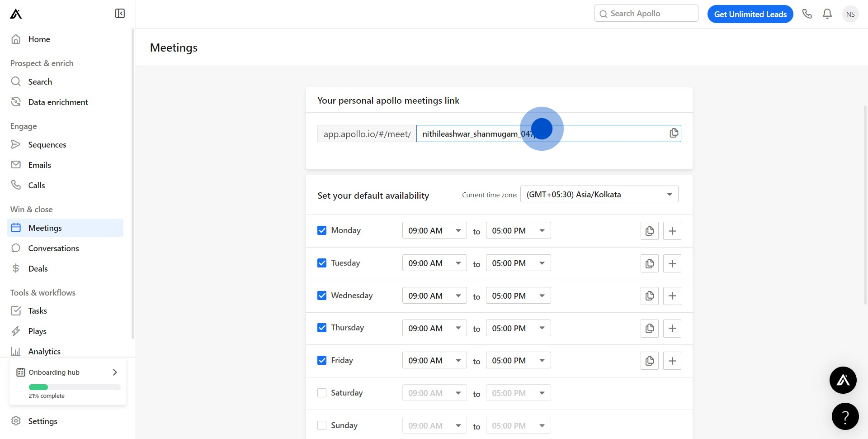Screen dimensions: 868x439
Task: Copy the personal meetings link
Action: coord(674,133)
